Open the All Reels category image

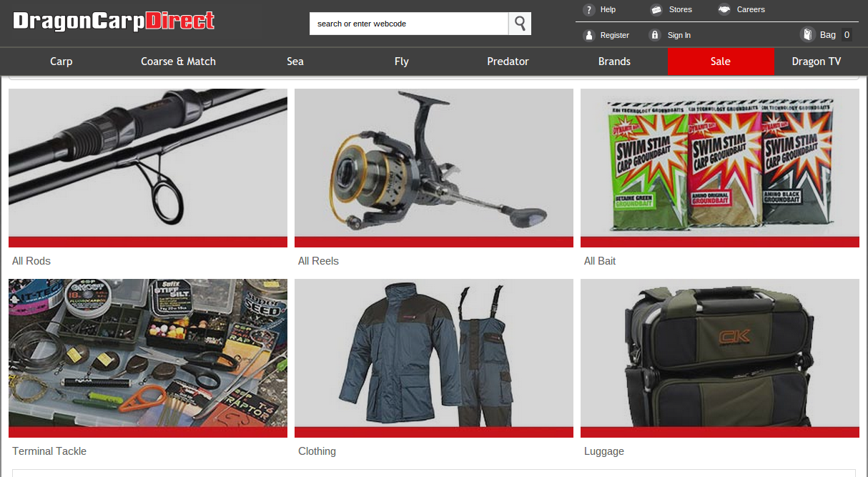pos(434,168)
